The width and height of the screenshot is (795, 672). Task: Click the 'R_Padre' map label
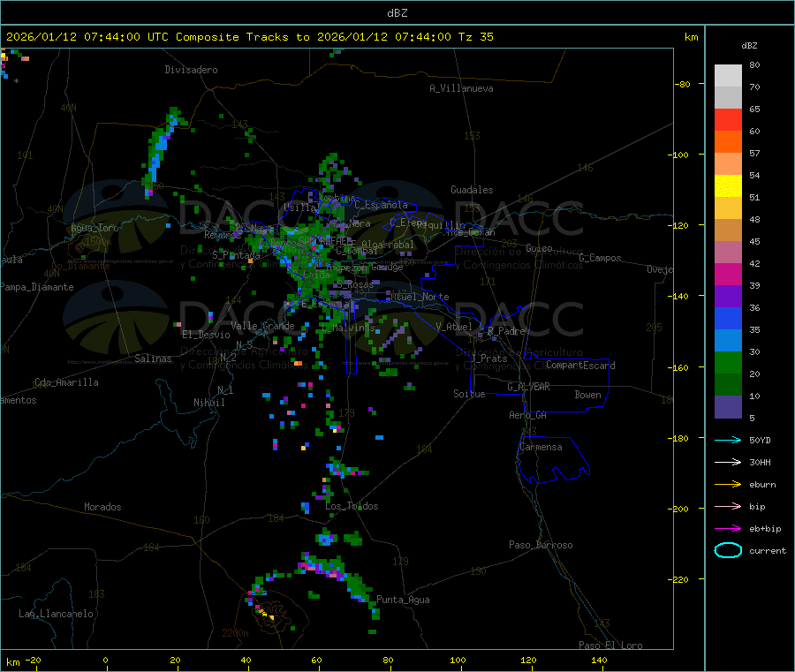pyautogui.click(x=506, y=331)
